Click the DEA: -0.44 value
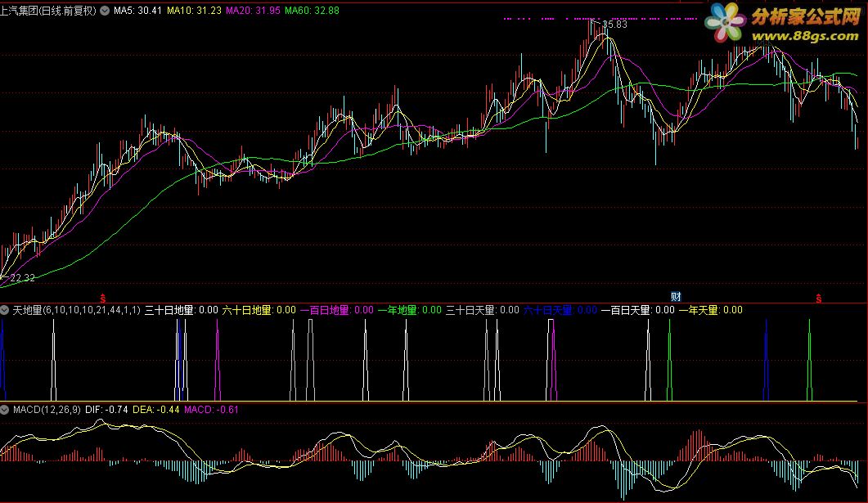 click(x=156, y=410)
